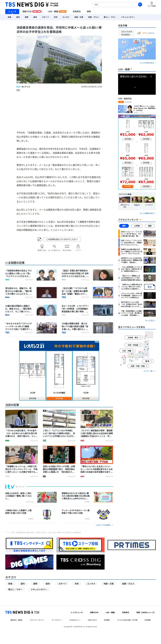Open the PR TIMES banner
Viewport: 161px width, 644px height.
click(131, 545)
